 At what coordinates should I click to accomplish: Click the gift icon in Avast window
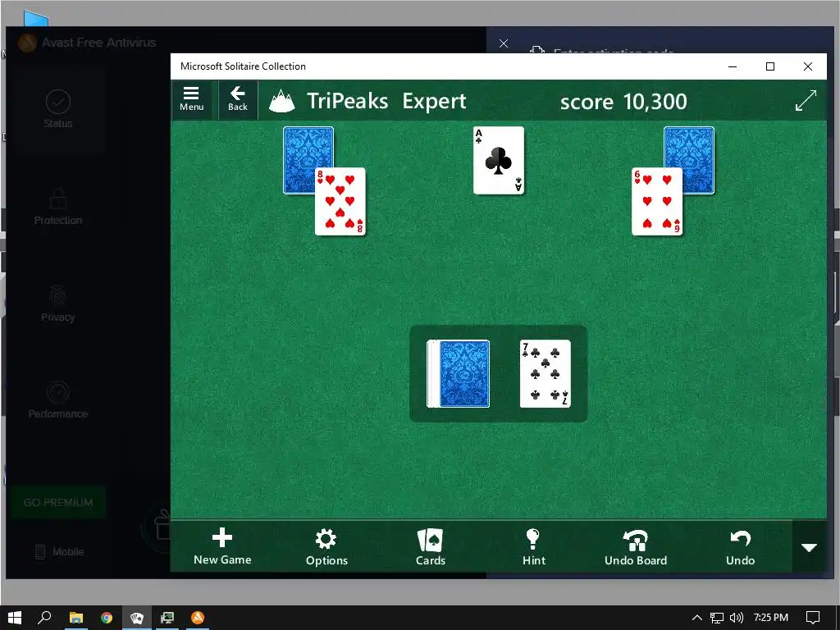(162, 526)
